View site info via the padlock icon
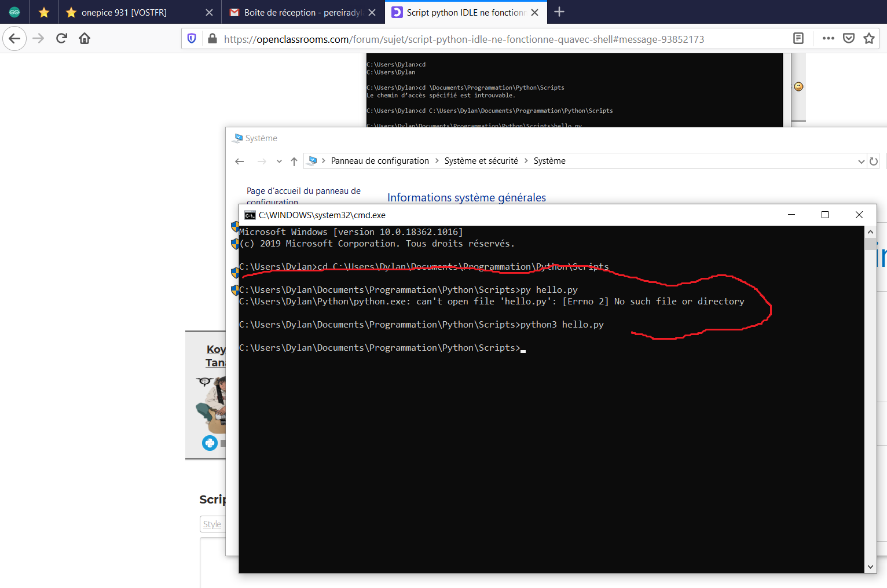Image resolution: width=887 pixels, height=588 pixels. coord(212,39)
